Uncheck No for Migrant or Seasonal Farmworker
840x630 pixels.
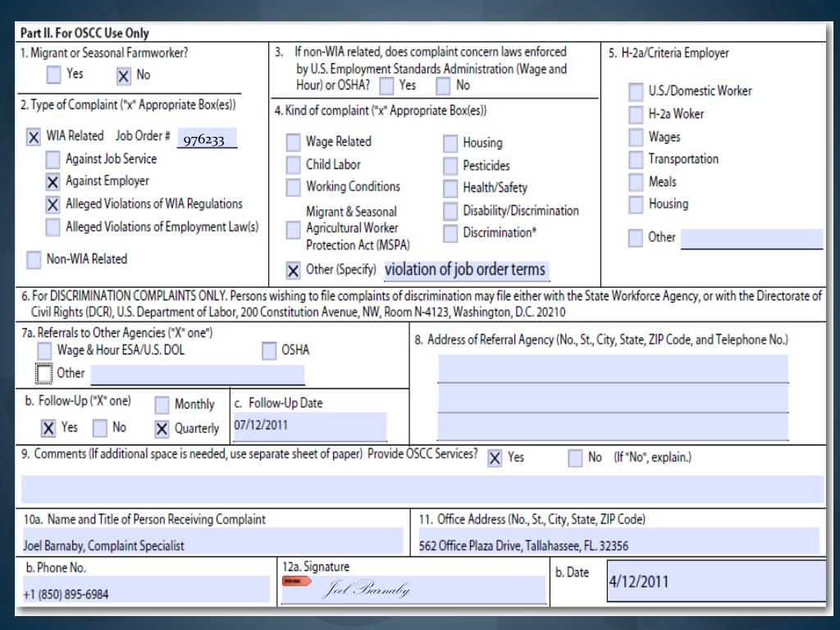(x=123, y=76)
